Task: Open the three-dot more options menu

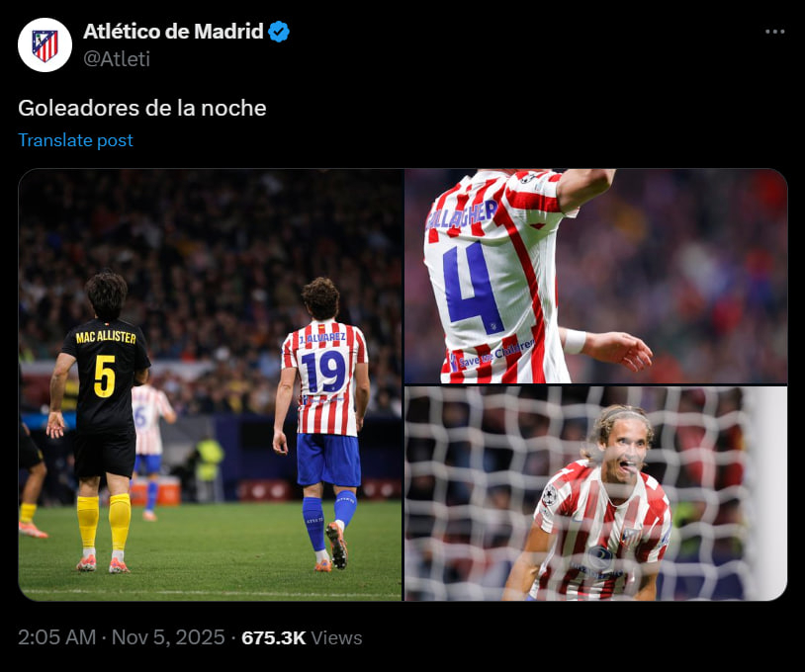Action: 774,32
